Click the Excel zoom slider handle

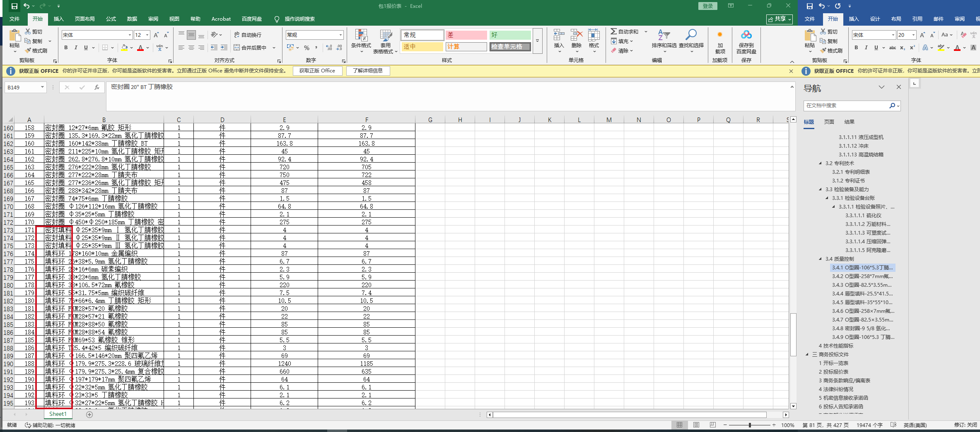(750, 425)
